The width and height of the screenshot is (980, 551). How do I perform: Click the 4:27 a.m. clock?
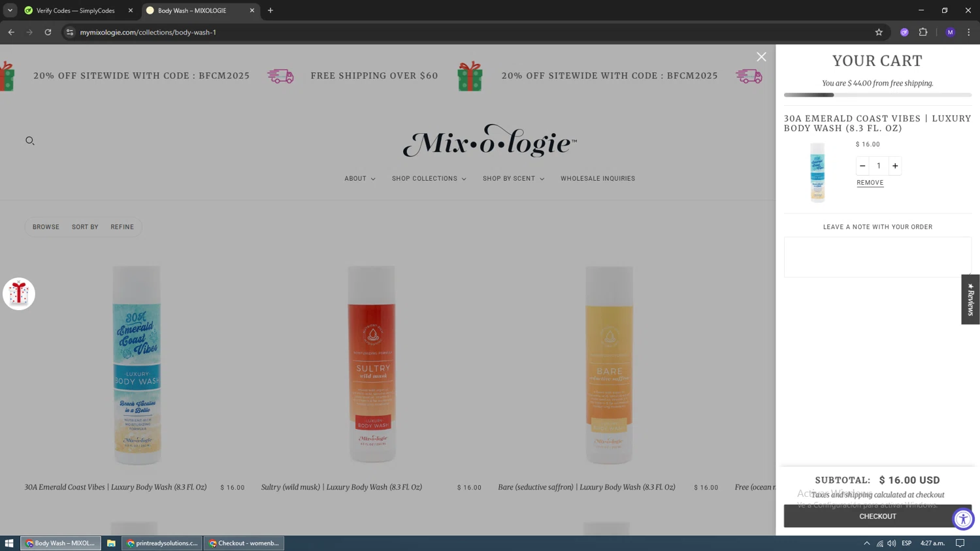pyautogui.click(x=933, y=543)
